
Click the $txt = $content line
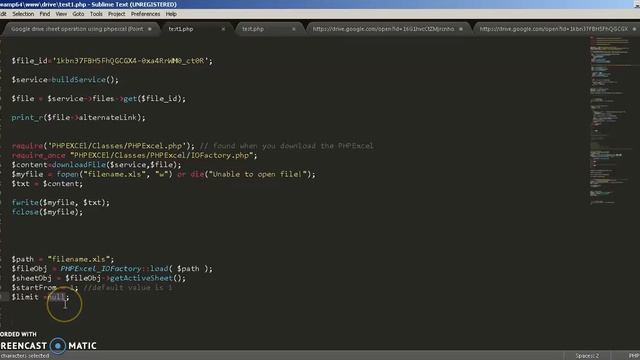coord(47,183)
